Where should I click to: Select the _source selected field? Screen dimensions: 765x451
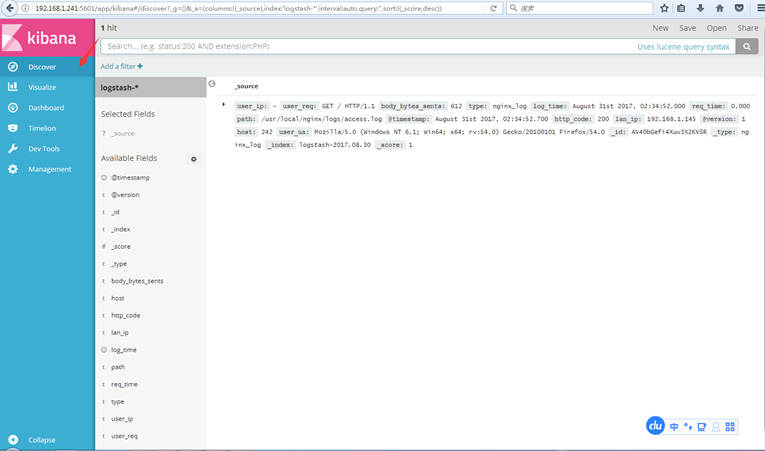pos(122,133)
